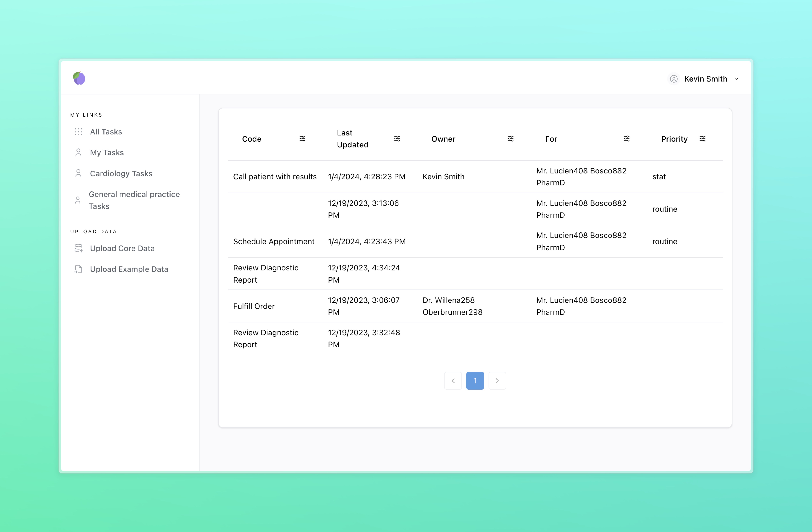Click the For column filter icon
The width and height of the screenshot is (812, 532).
pyautogui.click(x=626, y=139)
